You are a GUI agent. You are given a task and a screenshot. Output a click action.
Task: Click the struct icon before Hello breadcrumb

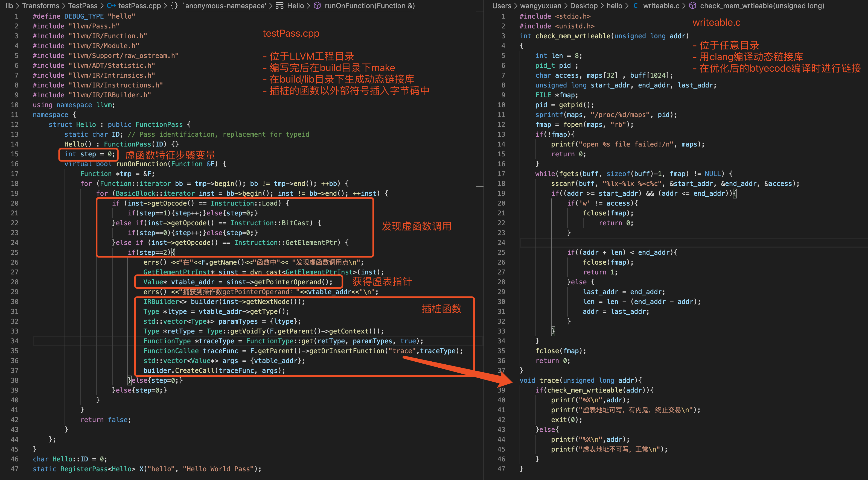click(279, 6)
